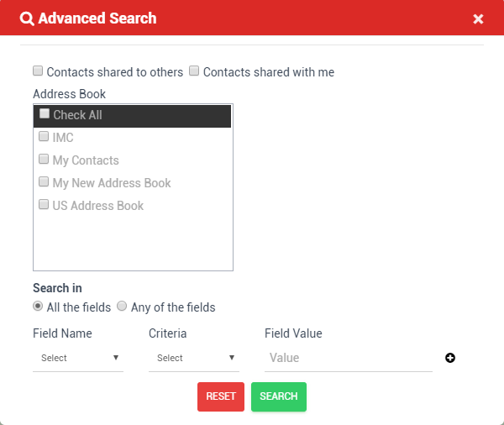This screenshot has height=425, width=504.
Task: Open the Field Name dropdown
Action: [x=78, y=358]
